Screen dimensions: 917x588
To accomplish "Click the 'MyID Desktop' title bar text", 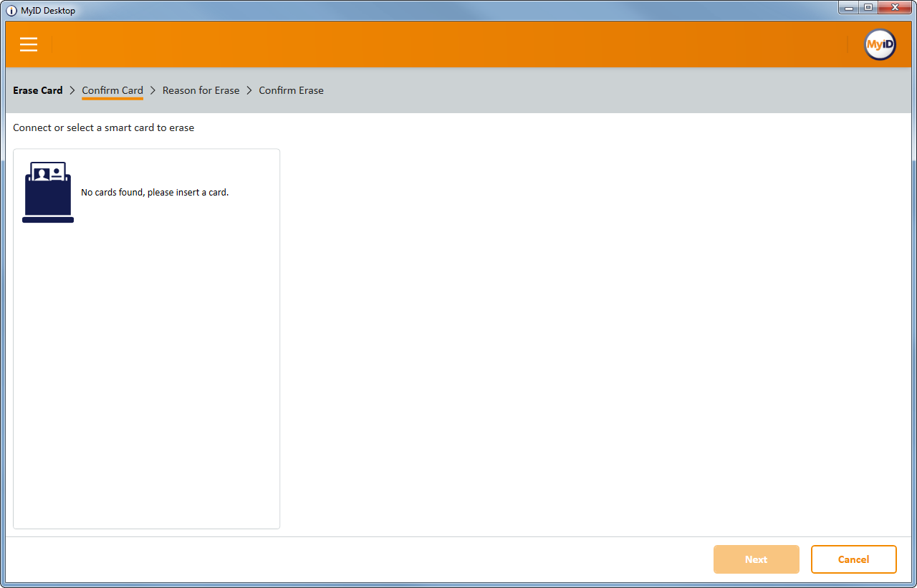I will click(48, 11).
